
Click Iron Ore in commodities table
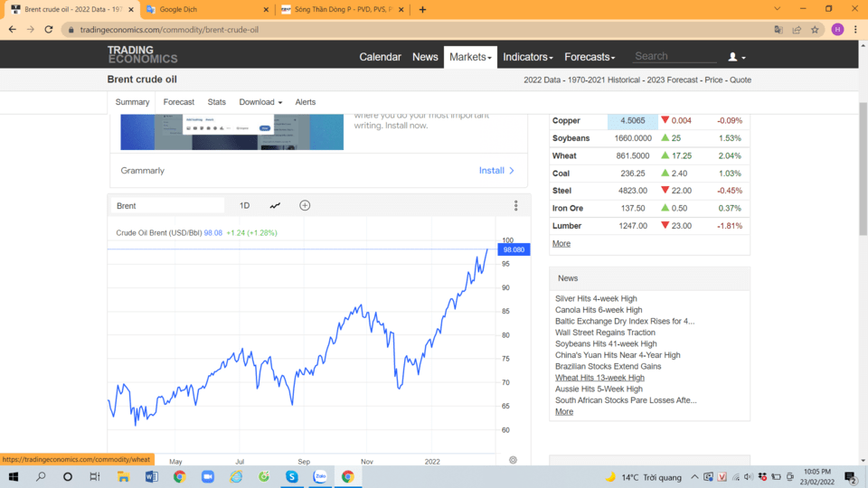[568, 208]
